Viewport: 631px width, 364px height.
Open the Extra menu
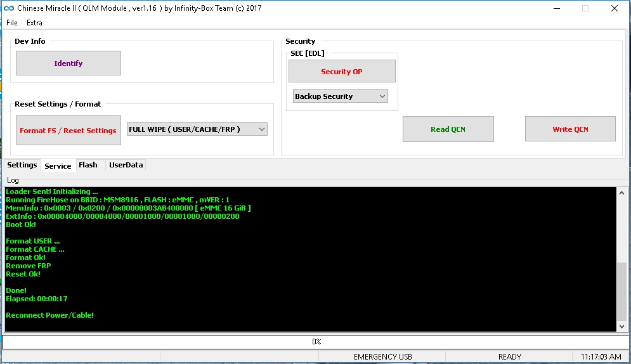pyautogui.click(x=34, y=23)
